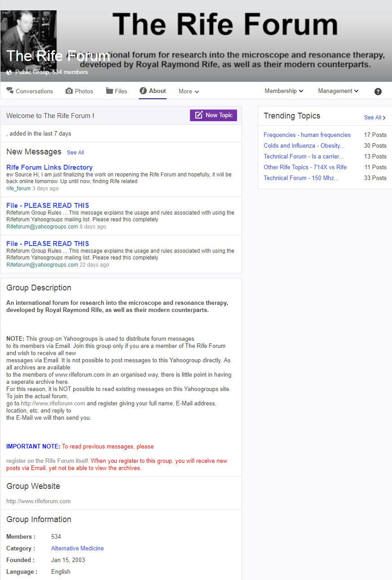The width and height of the screenshot is (392, 580).
Task: Open the Rife Forum Links Directory message
Action: coord(49,167)
